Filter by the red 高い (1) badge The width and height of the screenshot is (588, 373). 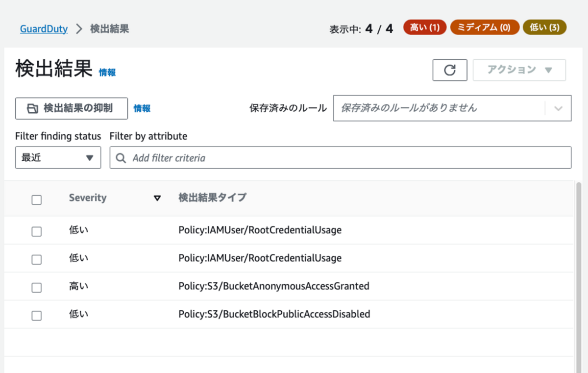coord(424,27)
